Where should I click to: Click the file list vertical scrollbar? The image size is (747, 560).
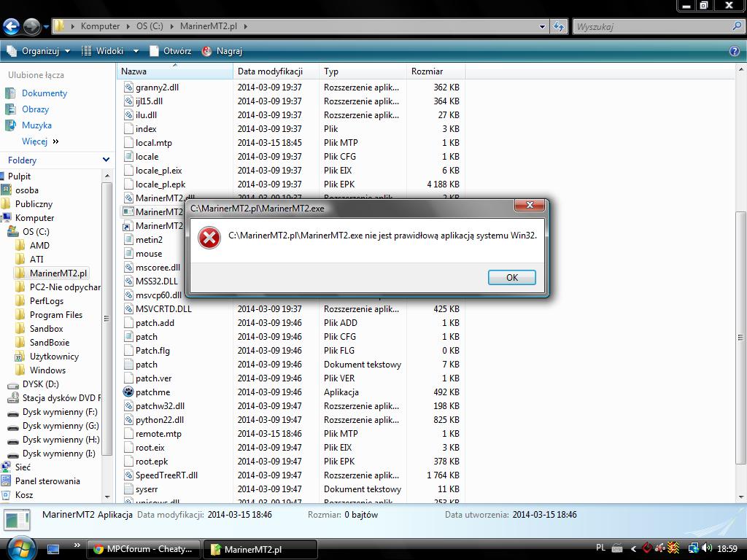[741, 337]
